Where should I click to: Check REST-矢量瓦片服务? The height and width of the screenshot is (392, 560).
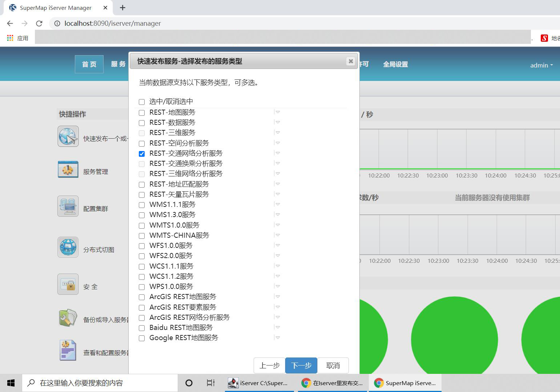coord(142,195)
